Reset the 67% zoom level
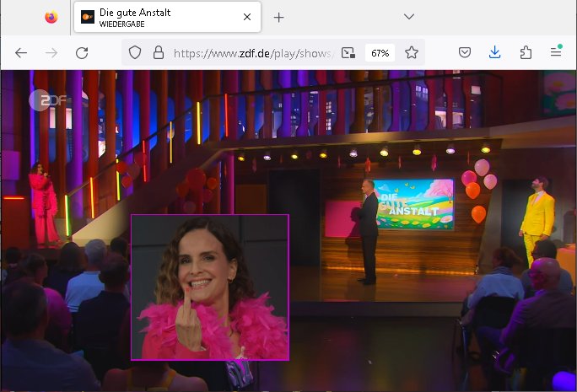The height and width of the screenshot is (392, 577). (380, 52)
